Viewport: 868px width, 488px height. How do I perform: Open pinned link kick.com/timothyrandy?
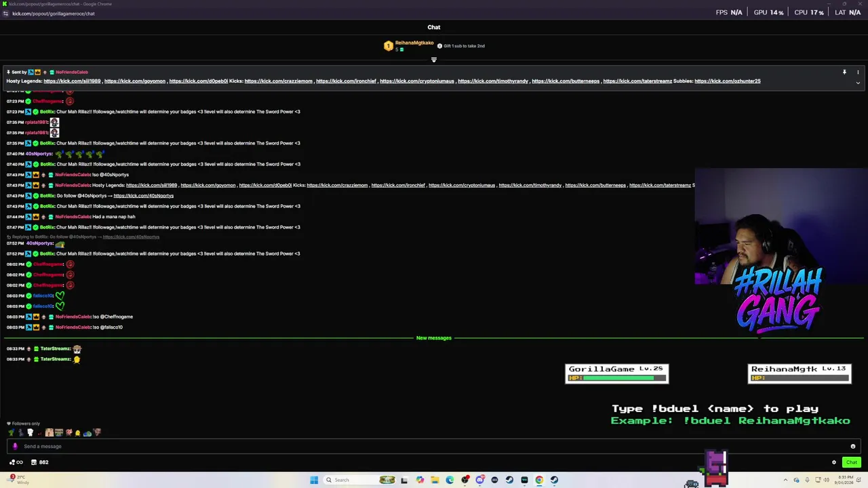(493, 81)
